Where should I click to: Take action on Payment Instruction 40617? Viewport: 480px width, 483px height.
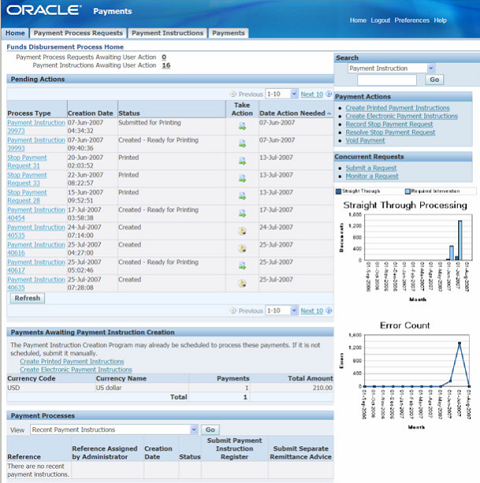242,266
